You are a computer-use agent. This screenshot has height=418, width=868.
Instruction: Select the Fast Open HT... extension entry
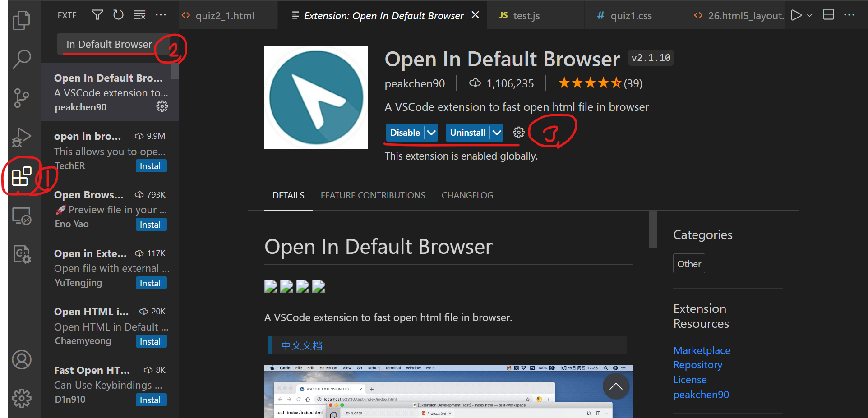coord(110,385)
